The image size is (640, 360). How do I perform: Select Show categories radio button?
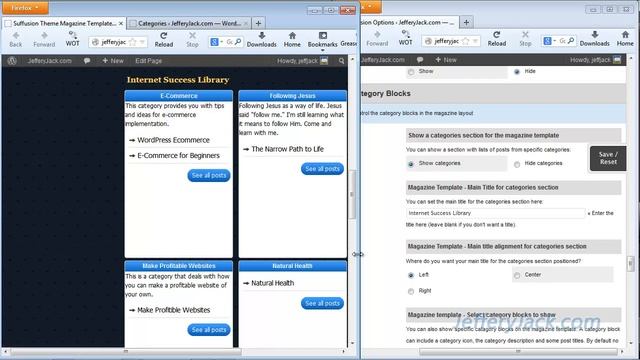pyautogui.click(x=411, y=164)
